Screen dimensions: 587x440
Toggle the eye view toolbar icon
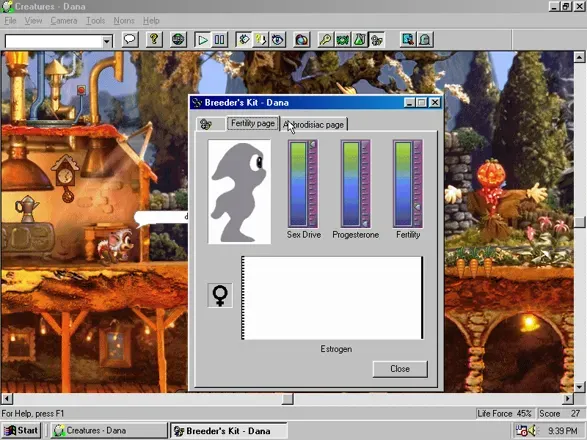(277, 40)
